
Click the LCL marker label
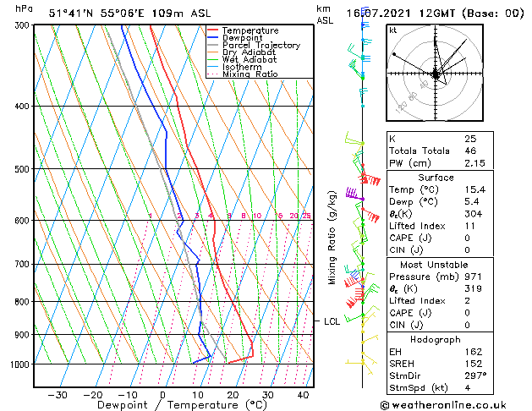(x=332, y=321)
